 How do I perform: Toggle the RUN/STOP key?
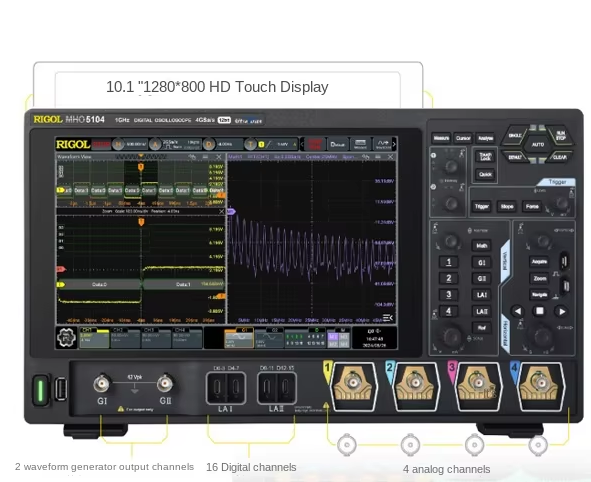560,136
